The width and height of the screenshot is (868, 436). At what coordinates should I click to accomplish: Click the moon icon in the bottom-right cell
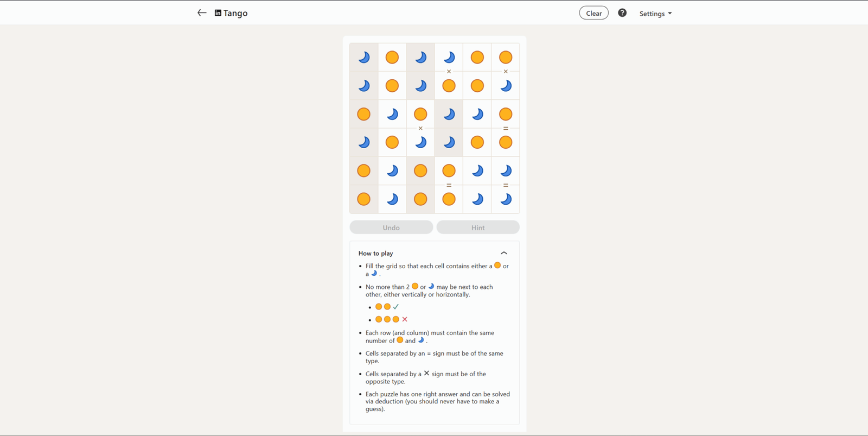click(x=505, y=199)
